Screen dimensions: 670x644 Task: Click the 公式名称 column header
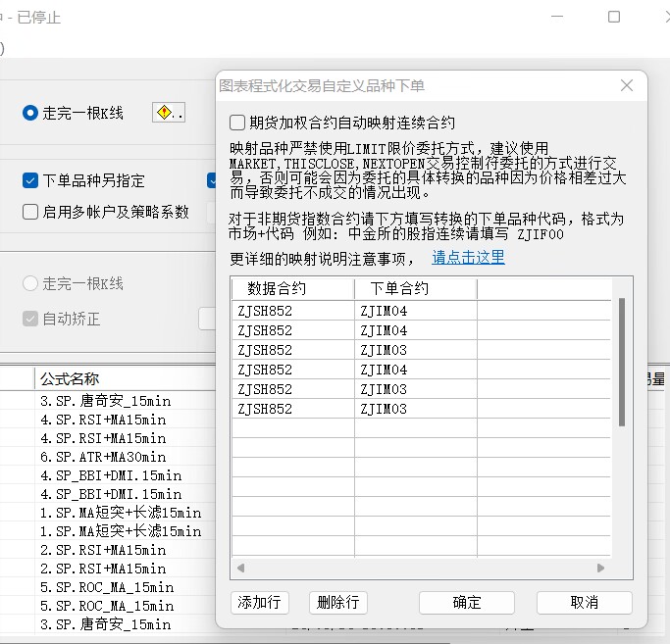pyautogui.click(x=125, y=378)
